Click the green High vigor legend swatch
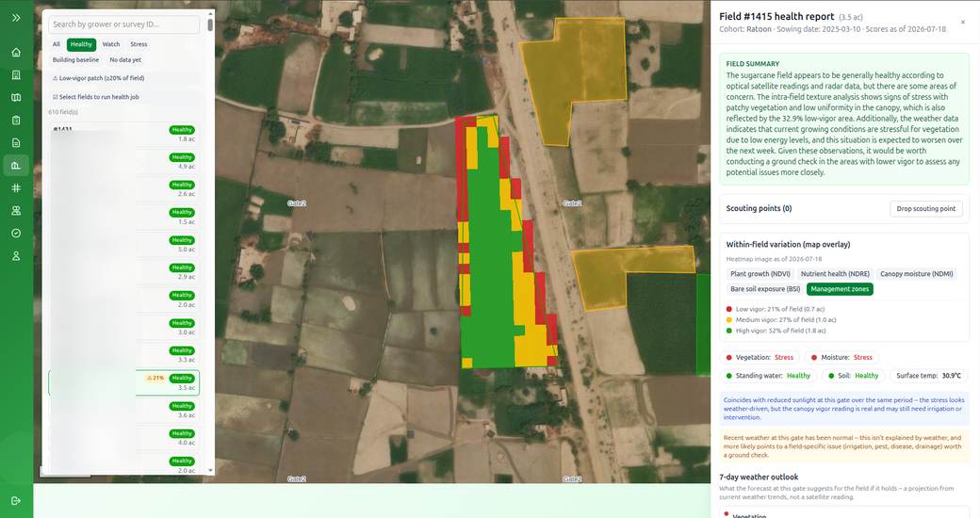980x518 pixels. click(x=728, y=331)
